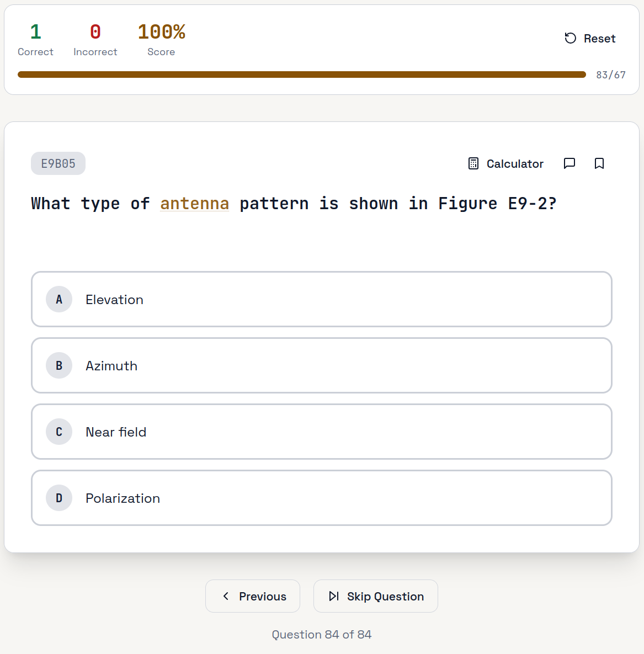Screen dimensions: 644x654
Task: Click the Previous chevron arrow icon
Action: 226,596
